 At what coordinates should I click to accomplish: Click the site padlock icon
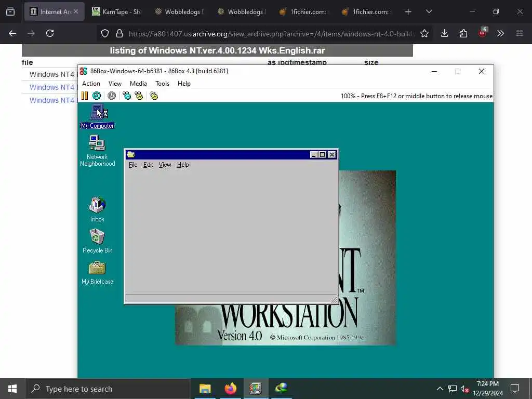coord(119,33)
